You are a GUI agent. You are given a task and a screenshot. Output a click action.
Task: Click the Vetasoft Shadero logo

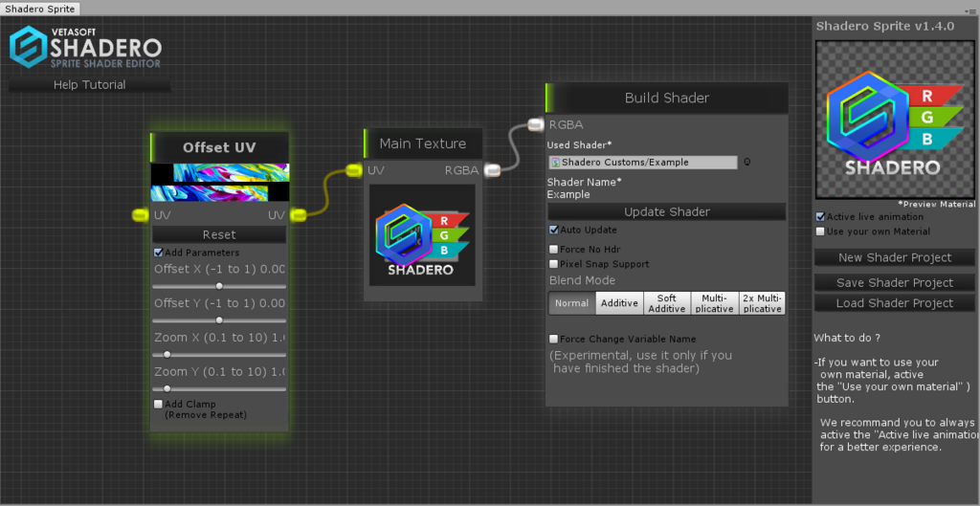[x=85, y=47]
